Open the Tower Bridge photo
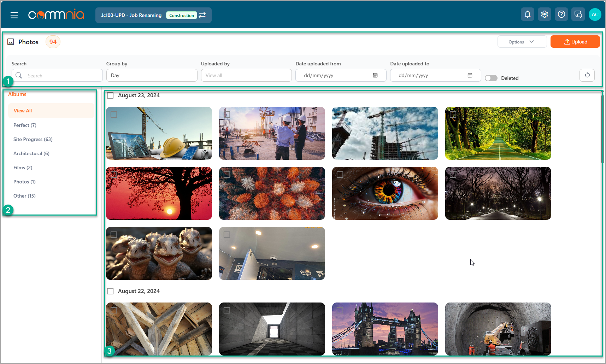 point(385,329)
